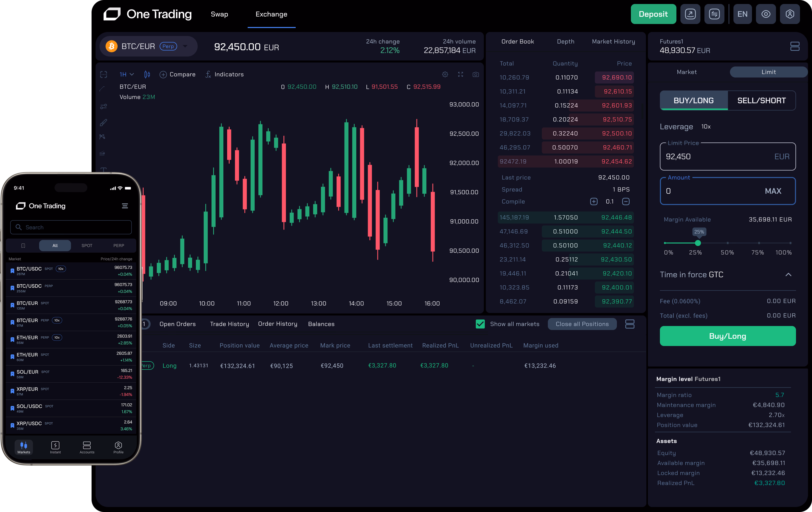Screen dimensions: 812x512
Task: Expand chart to fullscreen
Action: click(x=461, y=74)
